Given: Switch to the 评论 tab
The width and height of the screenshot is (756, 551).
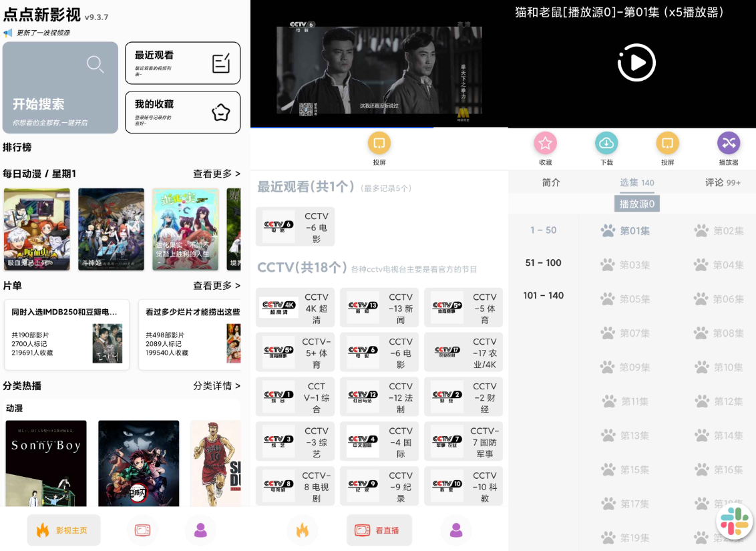Looking at the screenshot, I should point(723,182).
